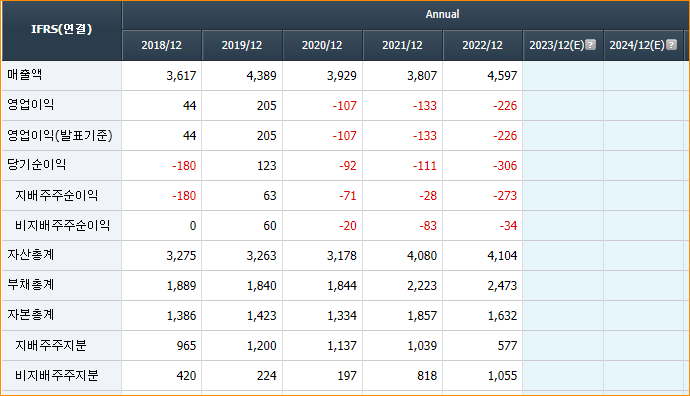Select the 2020/12 column header
The height and width of the screenshot is (396, 690).
click(322, 45)
